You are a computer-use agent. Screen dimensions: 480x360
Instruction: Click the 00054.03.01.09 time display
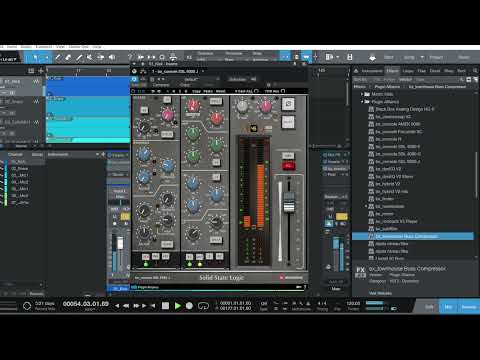point(86,304)
